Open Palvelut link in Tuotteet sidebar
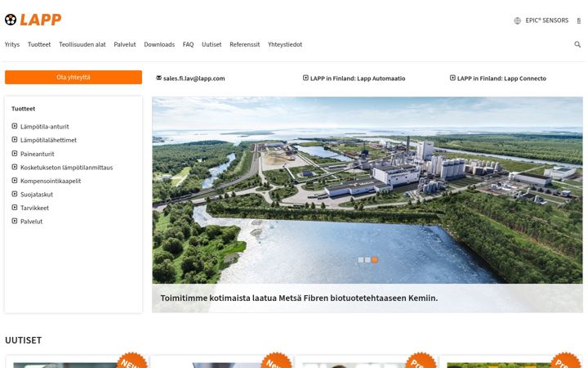Screen dimensions: 588x368 [x=32, y=222]
